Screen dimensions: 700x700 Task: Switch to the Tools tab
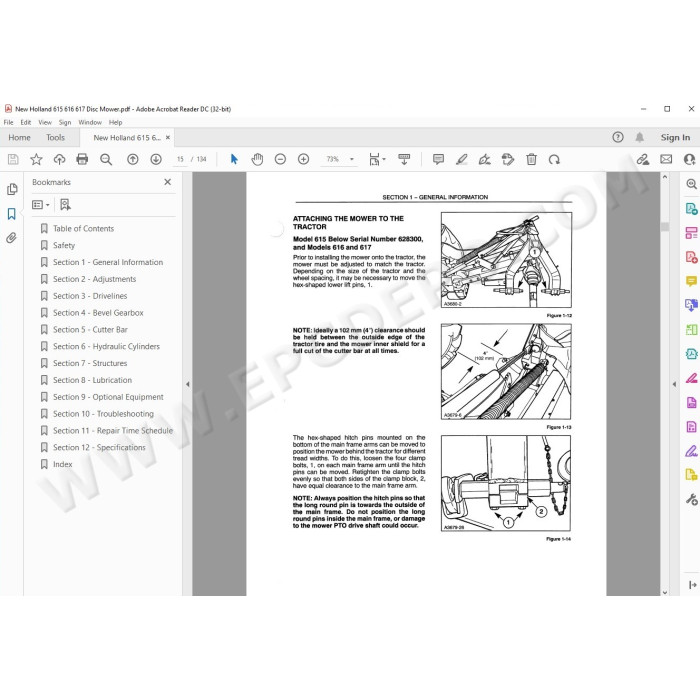click(x=55, y=138)
